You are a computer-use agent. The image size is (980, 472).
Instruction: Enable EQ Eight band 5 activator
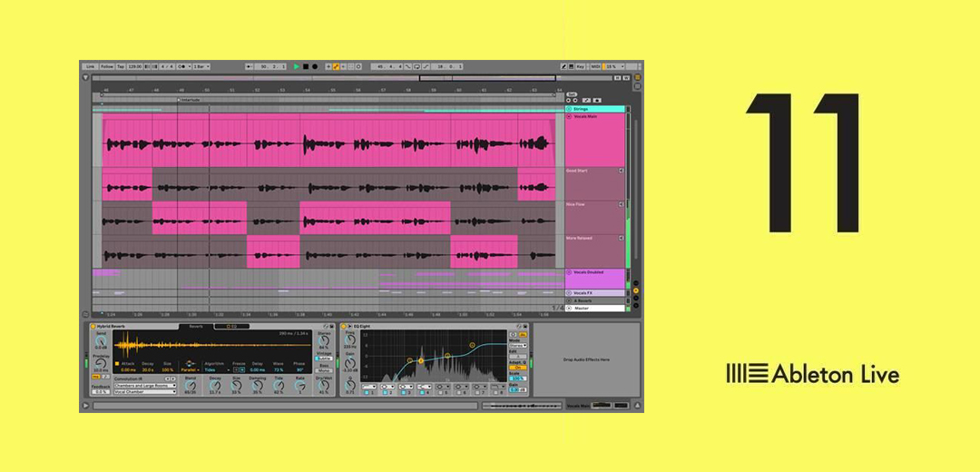tap(440, 393)
